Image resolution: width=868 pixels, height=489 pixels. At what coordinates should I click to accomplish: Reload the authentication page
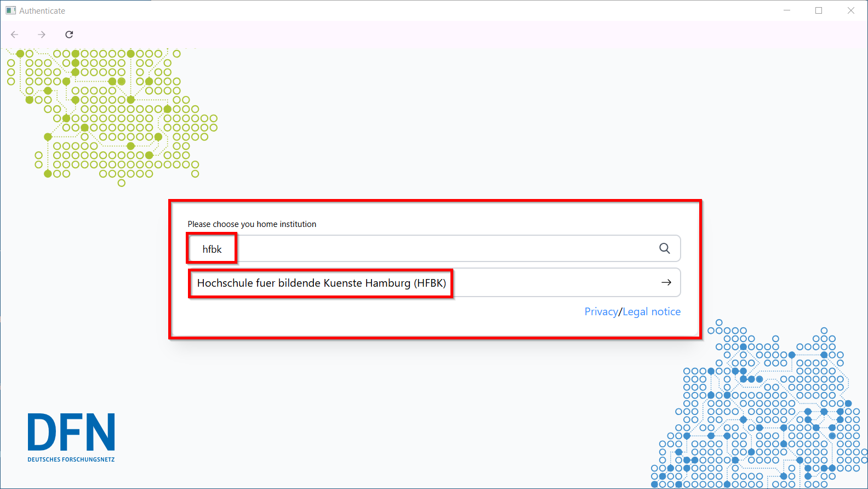click(x=69, y=35)
